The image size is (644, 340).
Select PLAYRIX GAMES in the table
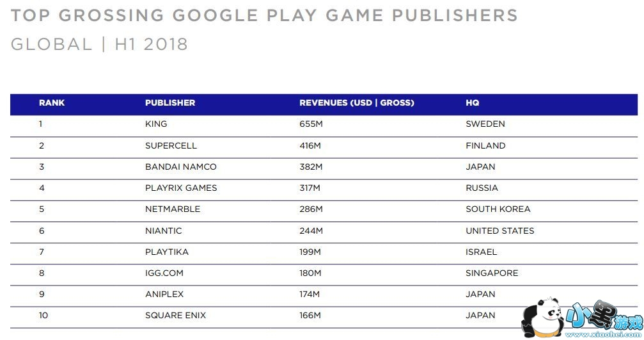pos(181,188)
